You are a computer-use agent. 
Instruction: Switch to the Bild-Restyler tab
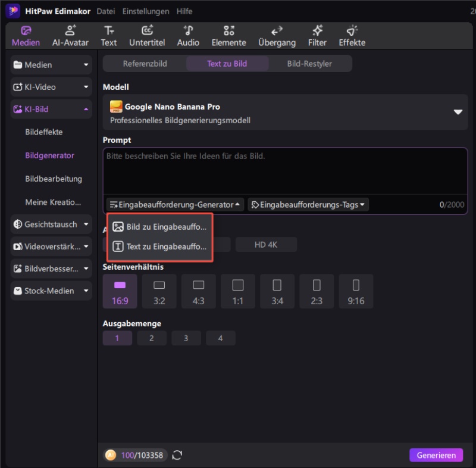click(x=309, y=64)
